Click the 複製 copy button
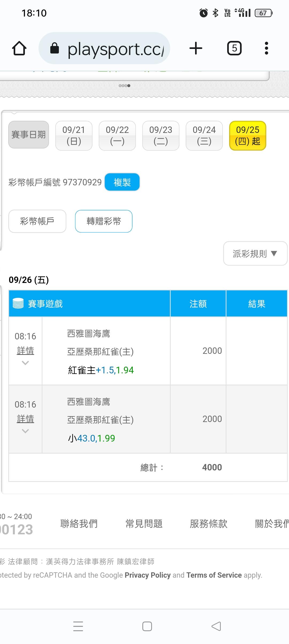The height and width of the screenshot is (644, 289). [122, 182]
